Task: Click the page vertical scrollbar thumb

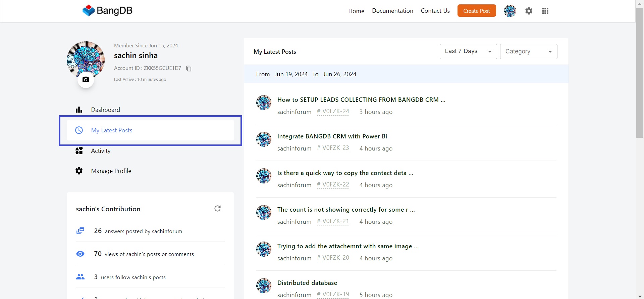Action: 640,73
